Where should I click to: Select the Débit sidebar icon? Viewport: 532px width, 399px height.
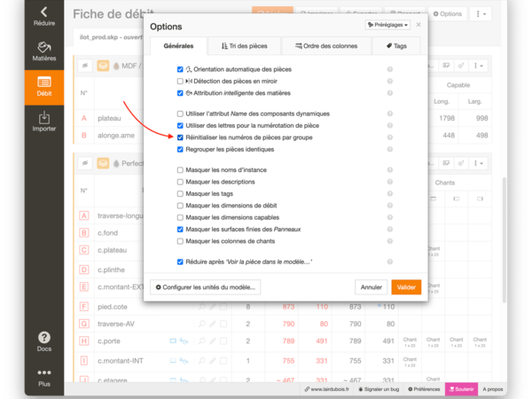43,84
